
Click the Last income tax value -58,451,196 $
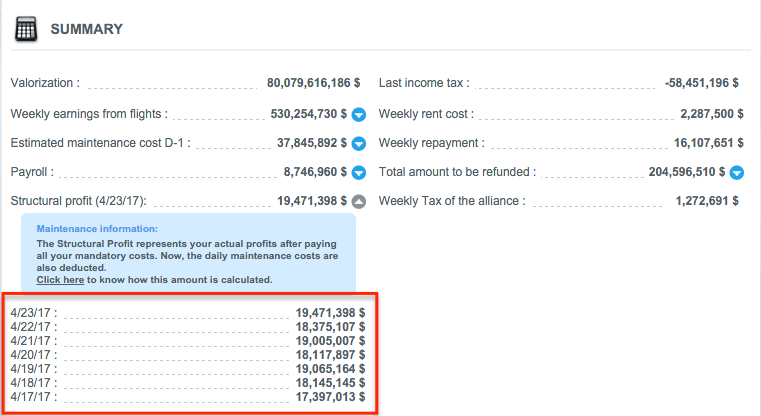(701, 83)
